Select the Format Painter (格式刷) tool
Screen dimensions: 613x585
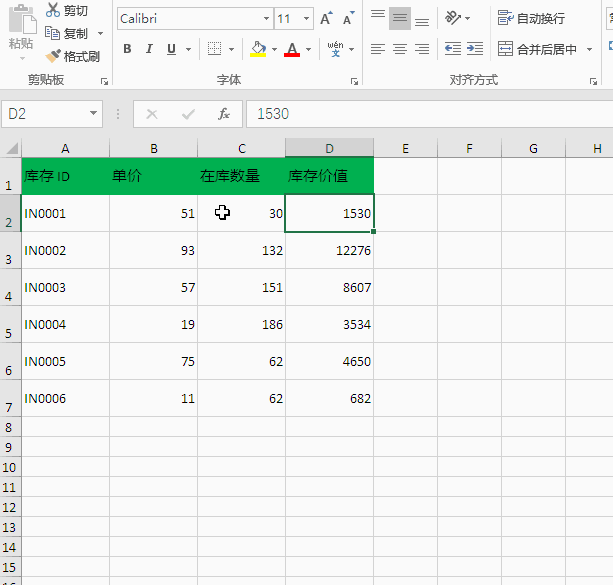[x=72, y=56]
